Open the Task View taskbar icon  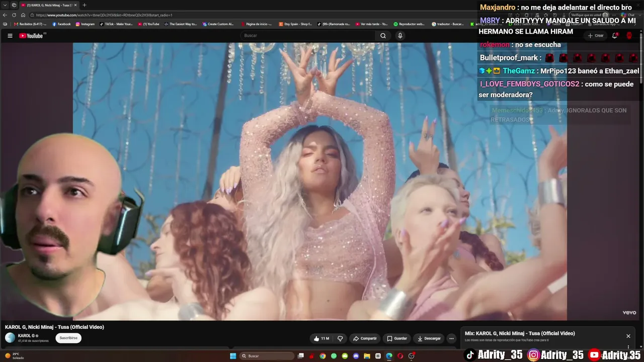[300, 356]
